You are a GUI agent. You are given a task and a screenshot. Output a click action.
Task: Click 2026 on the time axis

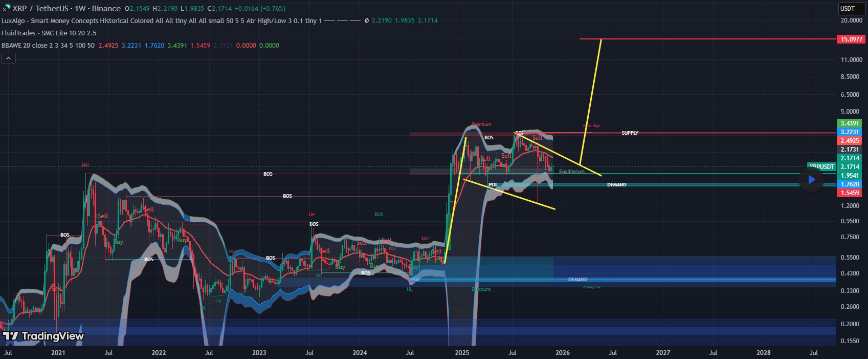(563, 353)
